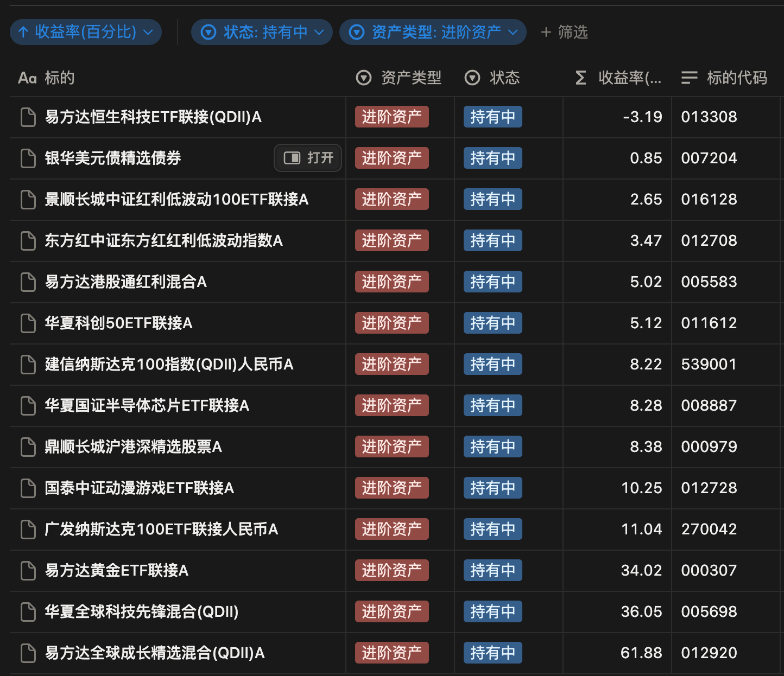Image resolution: width=784 pixels, height=676 pixels.
Task: Click the Σ sum icon on 收益率 column
Action: pyautogui.click(x=580, y=78)
